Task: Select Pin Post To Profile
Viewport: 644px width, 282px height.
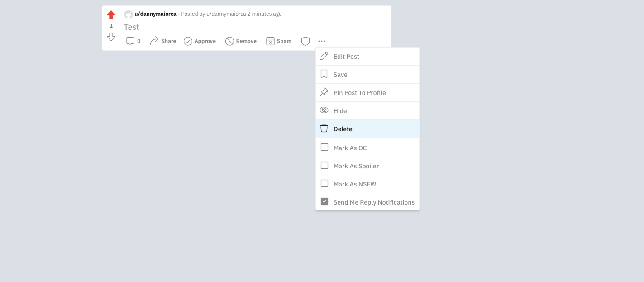Action: [x=359, y=93]
